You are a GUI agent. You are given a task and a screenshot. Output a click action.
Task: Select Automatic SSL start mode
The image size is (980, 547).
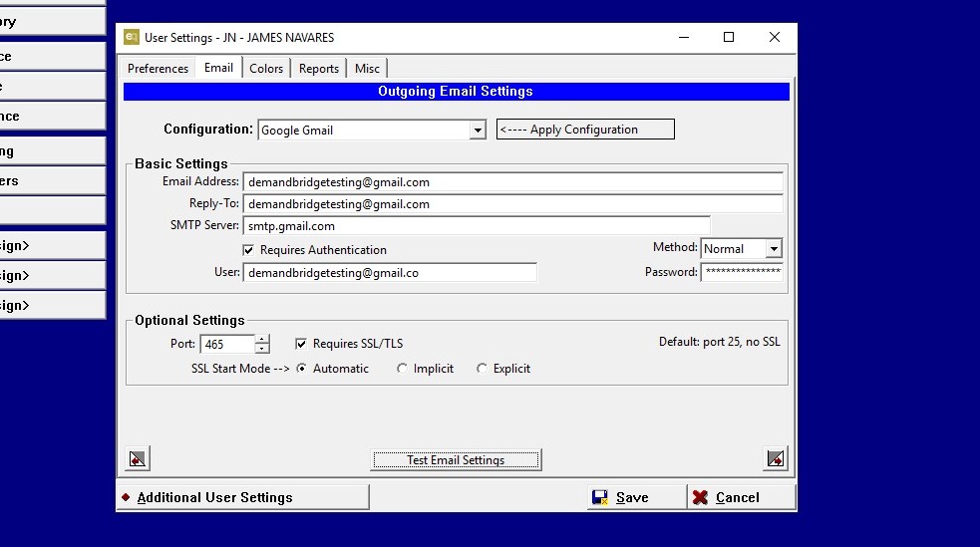[301, 369]
